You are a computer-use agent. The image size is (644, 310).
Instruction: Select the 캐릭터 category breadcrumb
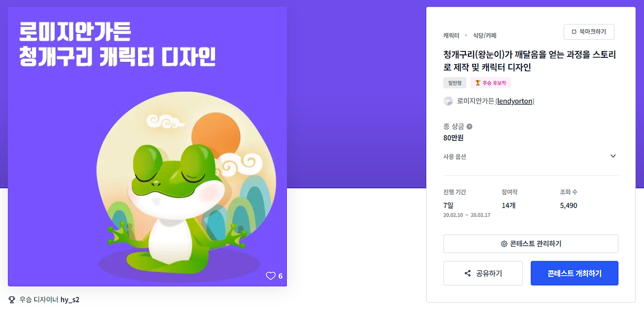pyautogui.click(x=451, y=35)
